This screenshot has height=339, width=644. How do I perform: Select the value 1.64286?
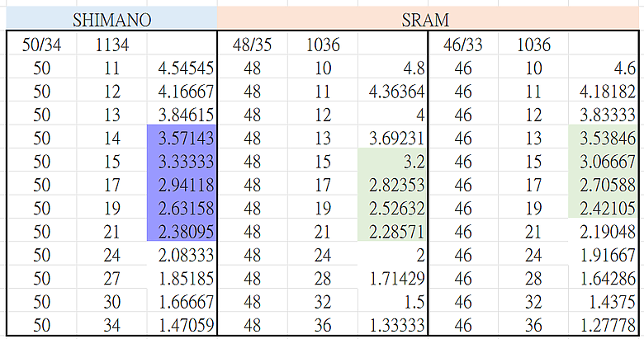pyautogui.click(x=604, y=278)
